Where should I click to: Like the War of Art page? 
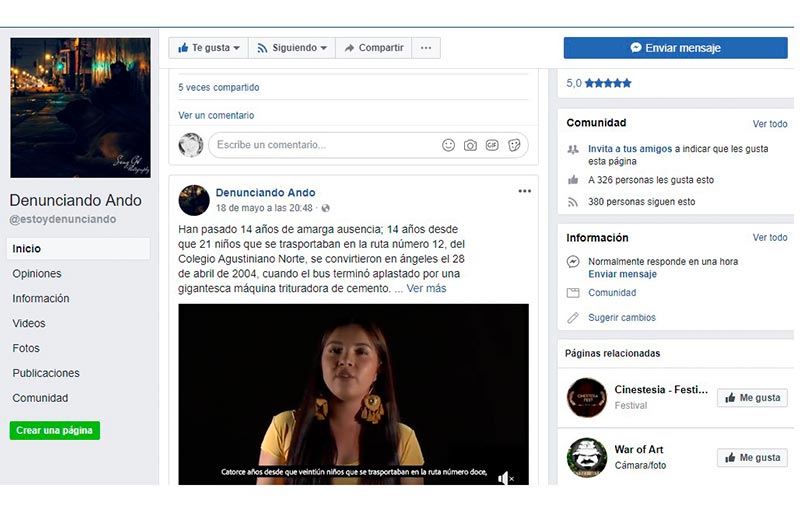pos(752,458)
